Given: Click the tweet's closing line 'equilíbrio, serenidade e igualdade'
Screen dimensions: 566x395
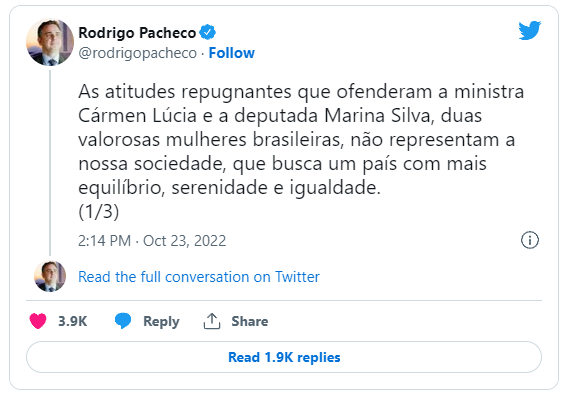Looking at the screenshot, I should (229, 188).
